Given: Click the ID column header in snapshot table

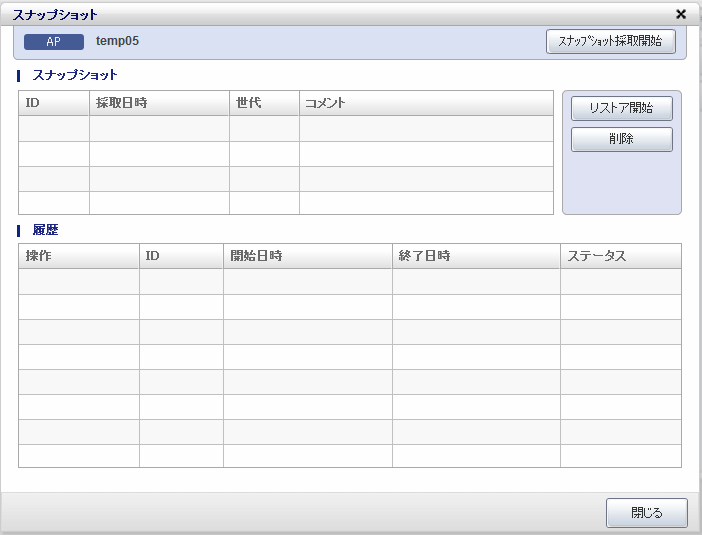Looking at the screenshot, I should coord(54,103).
